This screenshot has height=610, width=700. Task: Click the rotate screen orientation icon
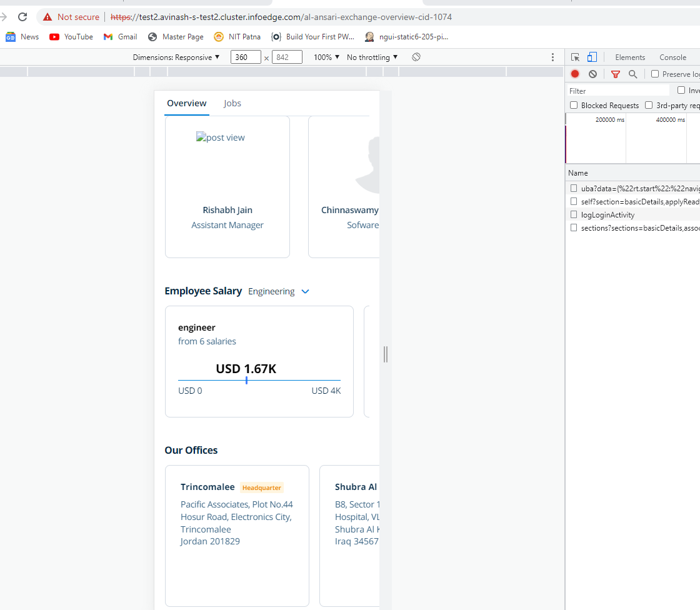[x=416, y=57]
